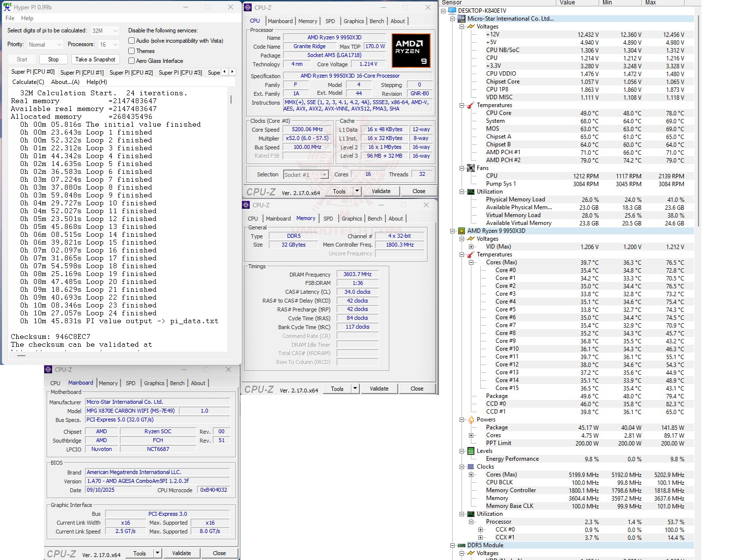Switch to the SPD tab in top CPU-Z

330,21
